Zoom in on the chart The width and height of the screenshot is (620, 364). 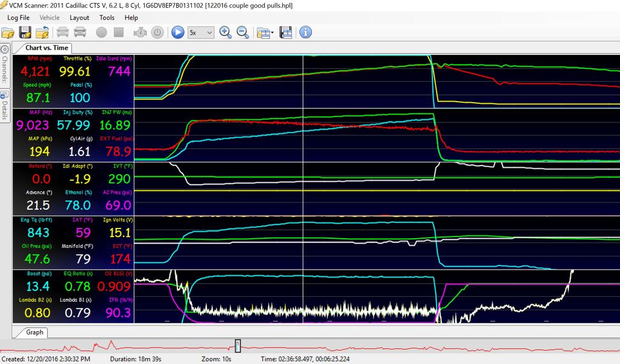(x=225, y=33)
